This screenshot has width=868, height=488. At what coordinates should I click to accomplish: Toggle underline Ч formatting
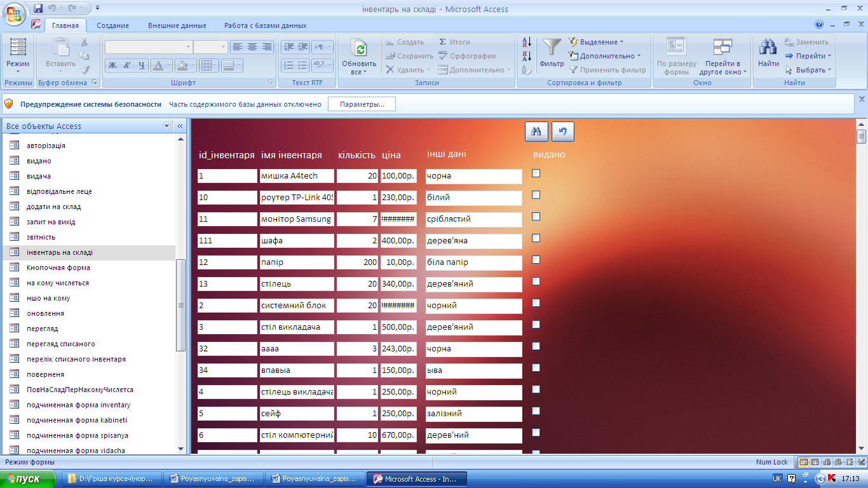(x=142, y=65)
